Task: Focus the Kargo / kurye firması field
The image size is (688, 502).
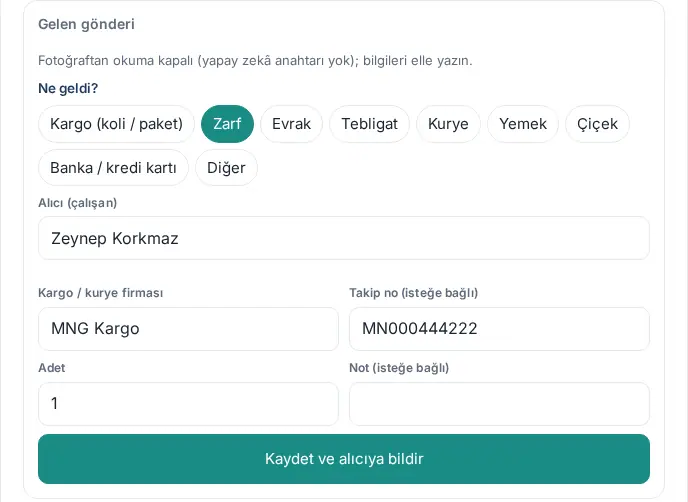Action: pos(188,329)
